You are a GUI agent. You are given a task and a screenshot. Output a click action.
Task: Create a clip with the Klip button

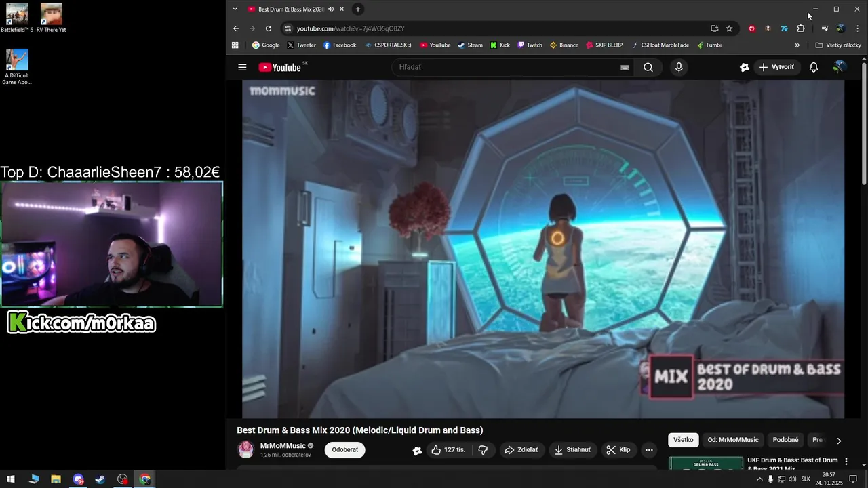click(x=618, y=450)
